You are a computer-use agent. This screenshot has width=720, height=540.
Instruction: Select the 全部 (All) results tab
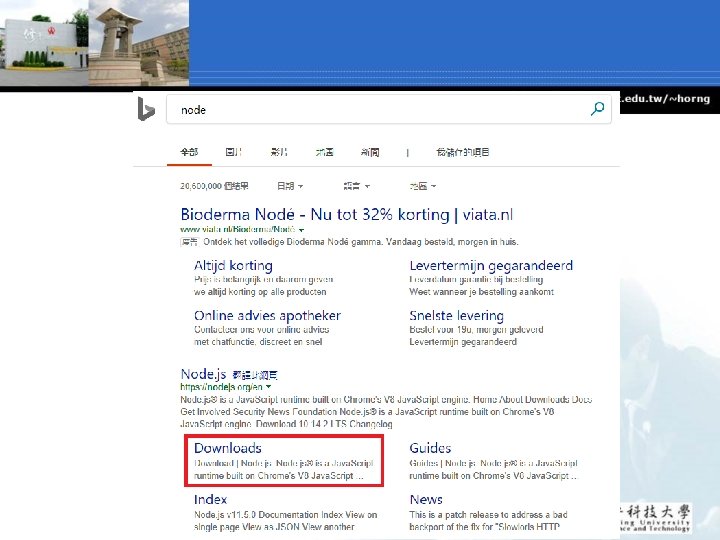coord(189,152)
